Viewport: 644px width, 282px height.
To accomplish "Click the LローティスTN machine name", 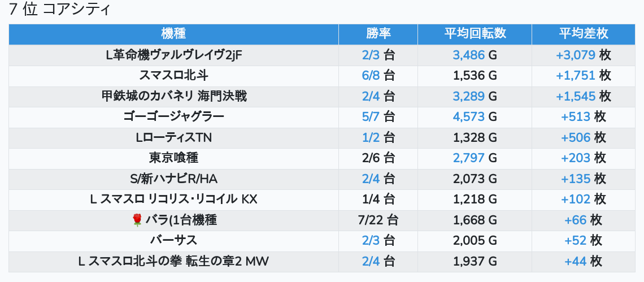I will [174, 137].
